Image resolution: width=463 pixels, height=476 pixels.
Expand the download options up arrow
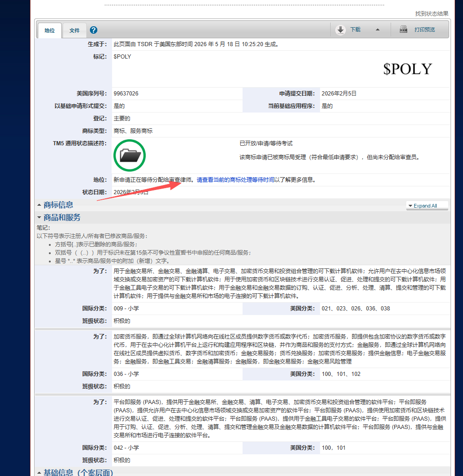[x=378, y=30]
